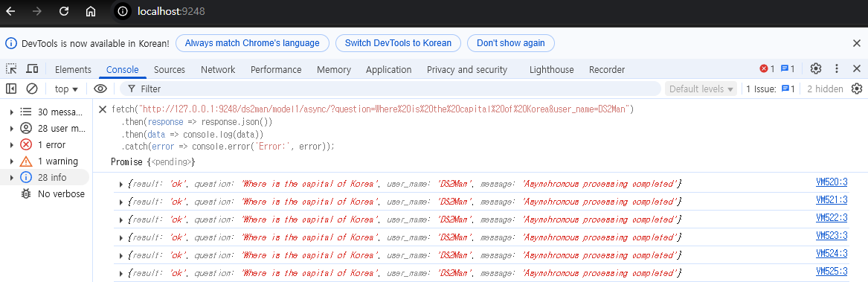Switch to the Performance tab

click(276, 70)
